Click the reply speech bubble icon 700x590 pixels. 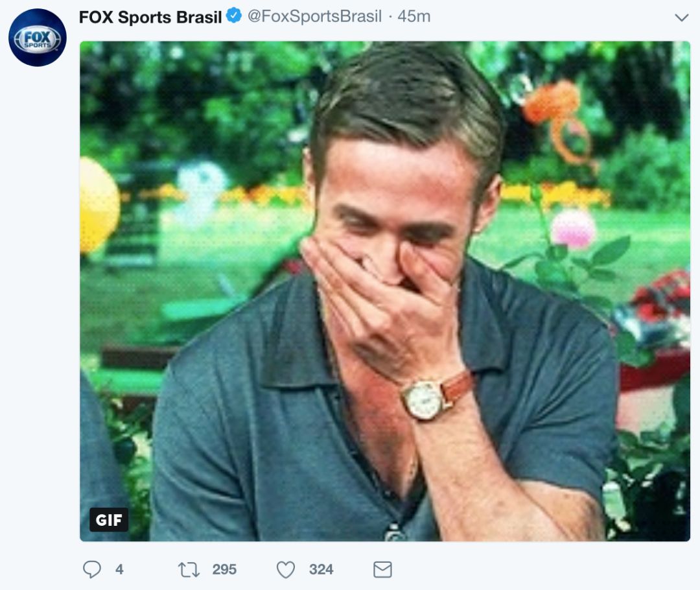92,569
